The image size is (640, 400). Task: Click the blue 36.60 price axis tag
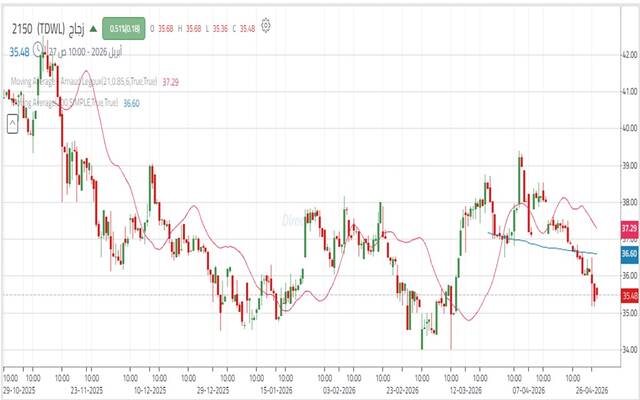[x=629, y=255]
